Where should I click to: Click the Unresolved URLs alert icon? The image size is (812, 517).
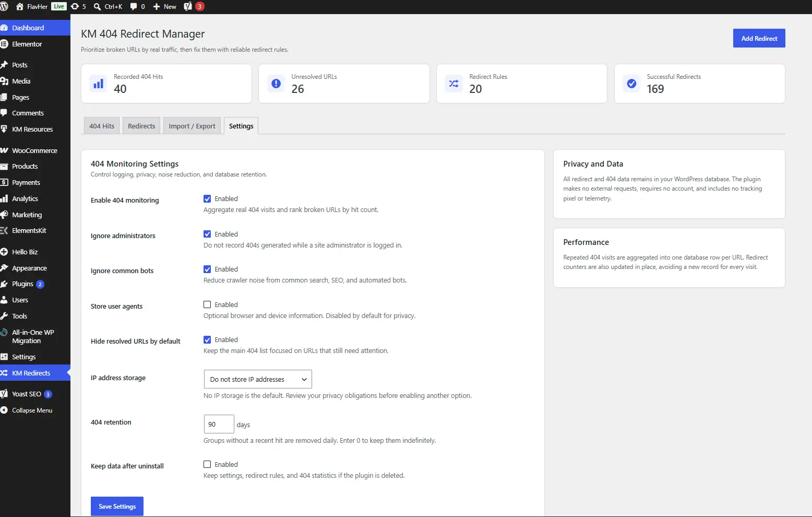click(x=276, y=84)
